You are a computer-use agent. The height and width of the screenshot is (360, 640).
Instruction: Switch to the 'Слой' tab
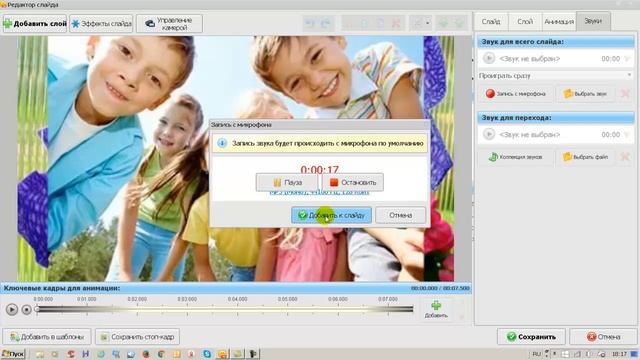(x=525, y=22)
